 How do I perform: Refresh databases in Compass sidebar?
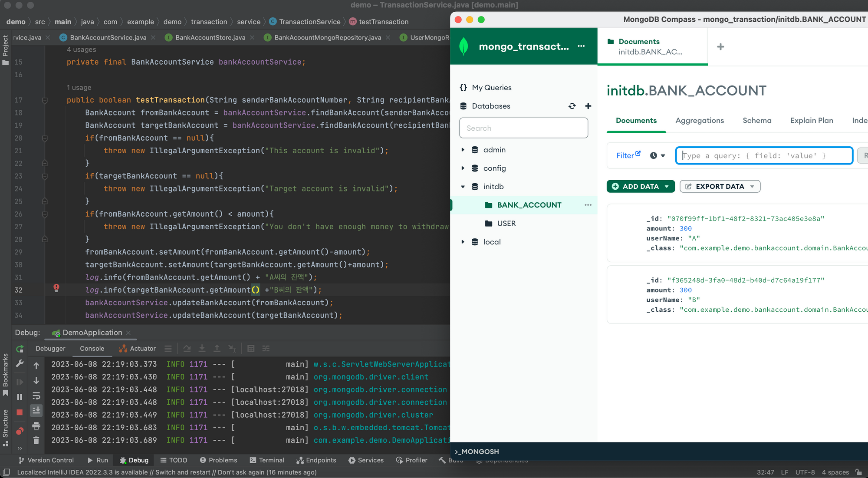572,106
